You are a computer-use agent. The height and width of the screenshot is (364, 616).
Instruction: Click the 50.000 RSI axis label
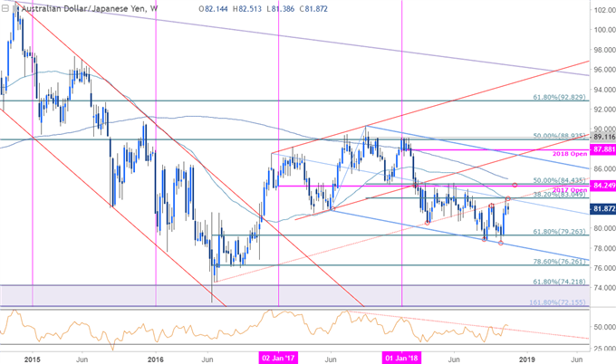[x=604, y=327]
